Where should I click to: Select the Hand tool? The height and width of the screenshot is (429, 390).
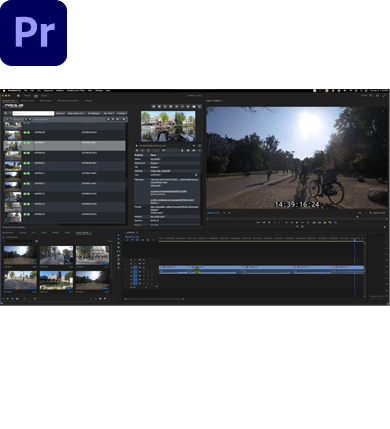tap(119, 264)
